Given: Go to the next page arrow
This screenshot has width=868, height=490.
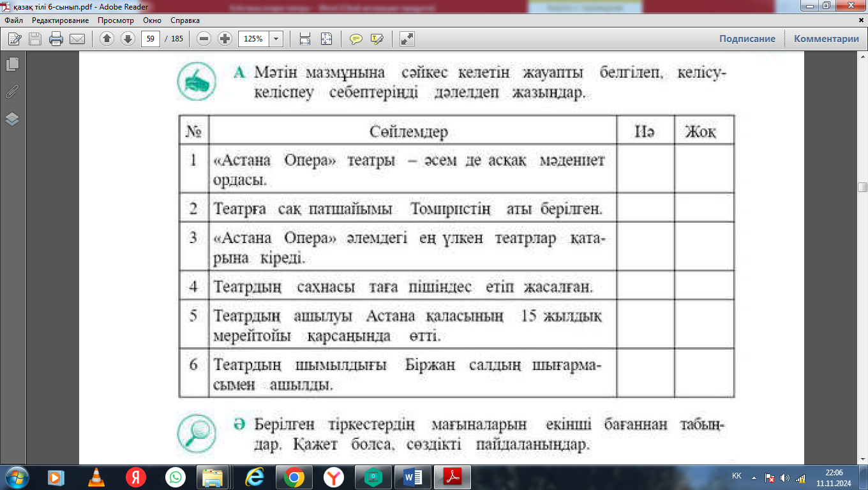Looking at the screenshot, I should pos(128,39).
